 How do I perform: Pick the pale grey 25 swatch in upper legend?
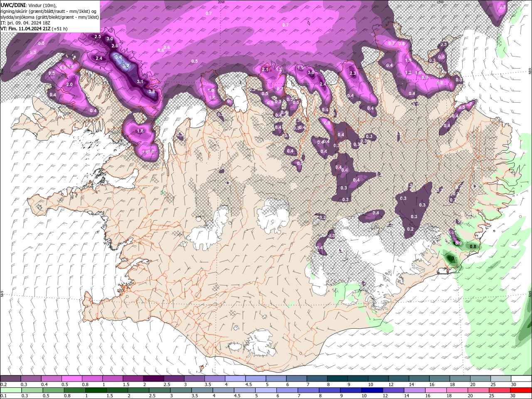coord(501,379)
